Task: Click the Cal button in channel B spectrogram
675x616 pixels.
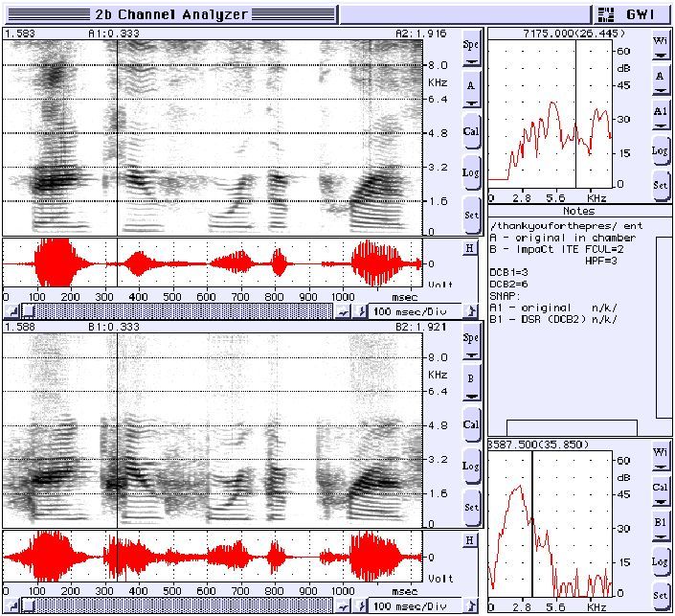Action: (471, 424)
